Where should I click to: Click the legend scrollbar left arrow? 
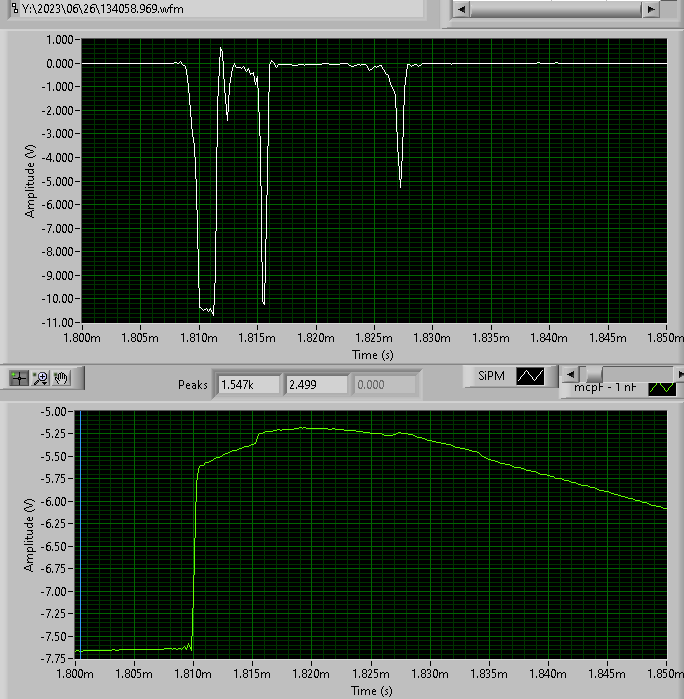coord(570,374)
